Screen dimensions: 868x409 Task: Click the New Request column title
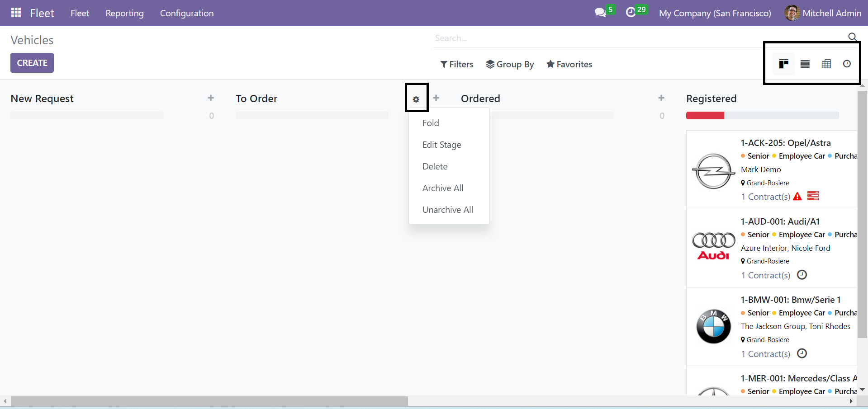click(42, 99)
